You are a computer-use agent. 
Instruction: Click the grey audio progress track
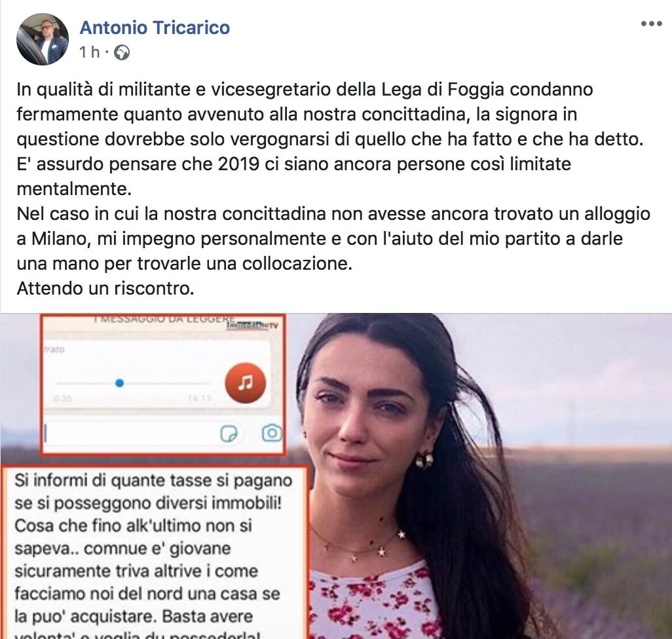point(133,383)
